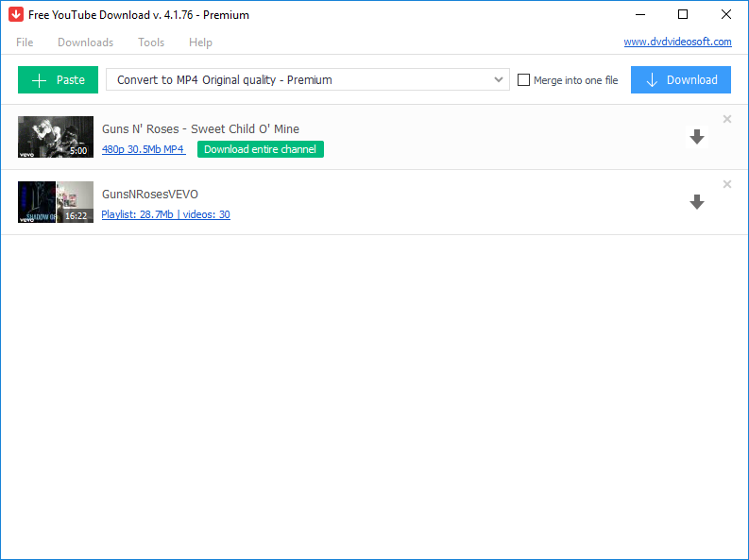
Task: Open the www.dvdvideosoft.com link
Action: point(677,42)
